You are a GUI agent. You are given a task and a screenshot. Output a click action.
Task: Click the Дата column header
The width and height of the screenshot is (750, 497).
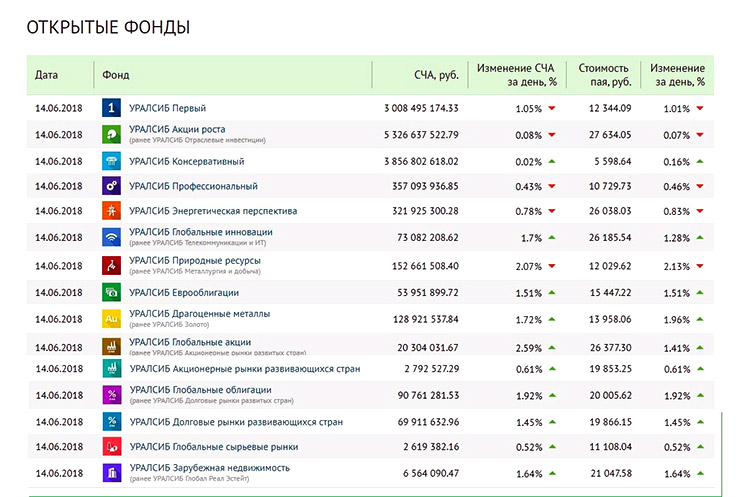(46, 75)
